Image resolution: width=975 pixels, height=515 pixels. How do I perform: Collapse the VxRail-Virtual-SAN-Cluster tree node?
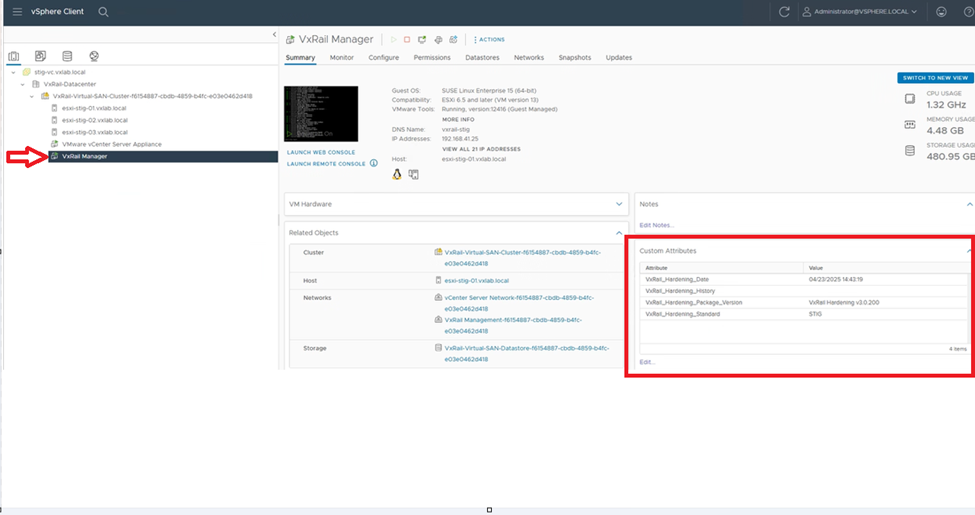(32, 96)
